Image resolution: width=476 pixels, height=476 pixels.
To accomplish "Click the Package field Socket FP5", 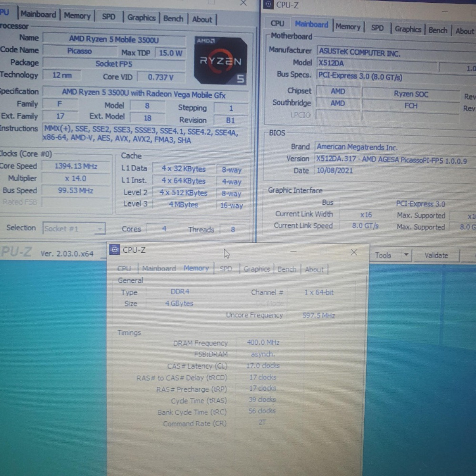I will click(x=114, y=64).
